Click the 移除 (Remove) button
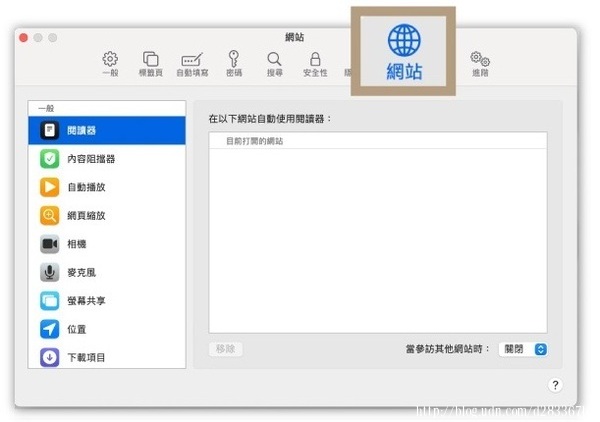600x422 pixels. pyautogui.click(x=225, y=349)
